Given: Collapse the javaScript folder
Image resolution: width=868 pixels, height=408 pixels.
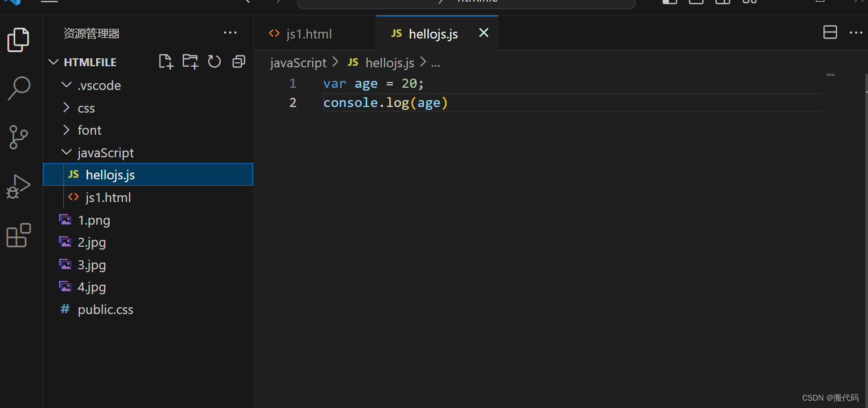Looking at the screenshot, I should pos(105,153).
